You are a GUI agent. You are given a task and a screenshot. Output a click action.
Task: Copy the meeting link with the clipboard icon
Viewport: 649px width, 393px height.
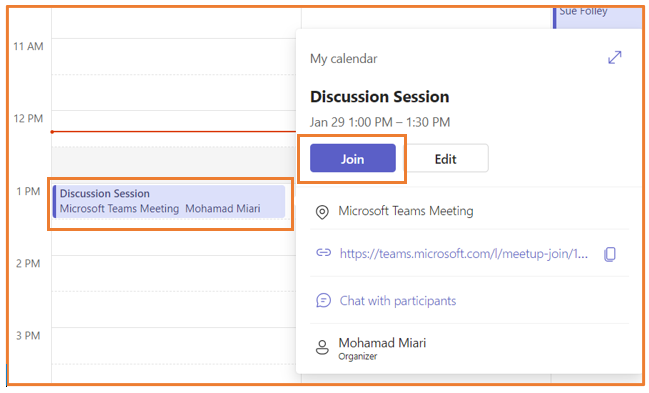click(x=610, y=254)
